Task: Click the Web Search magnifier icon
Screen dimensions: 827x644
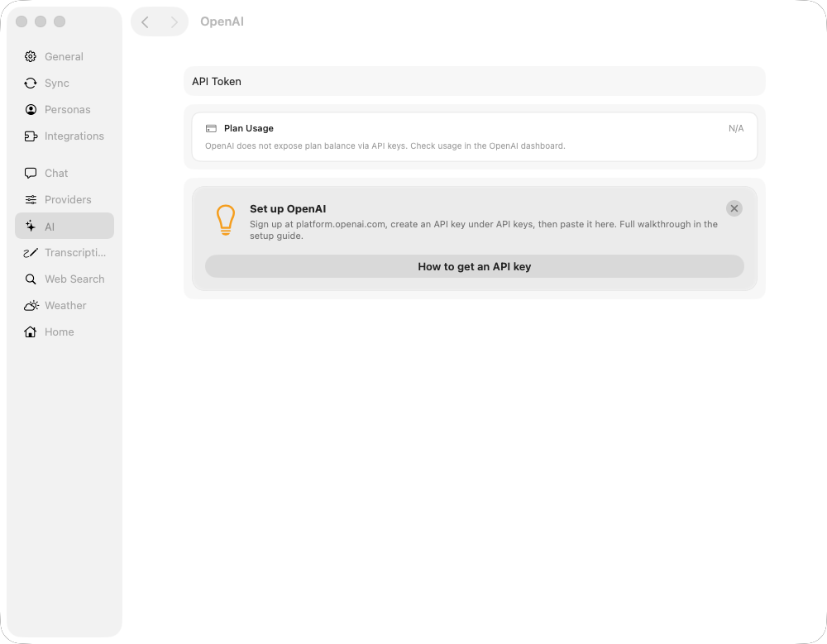Action: click(31, 279)
